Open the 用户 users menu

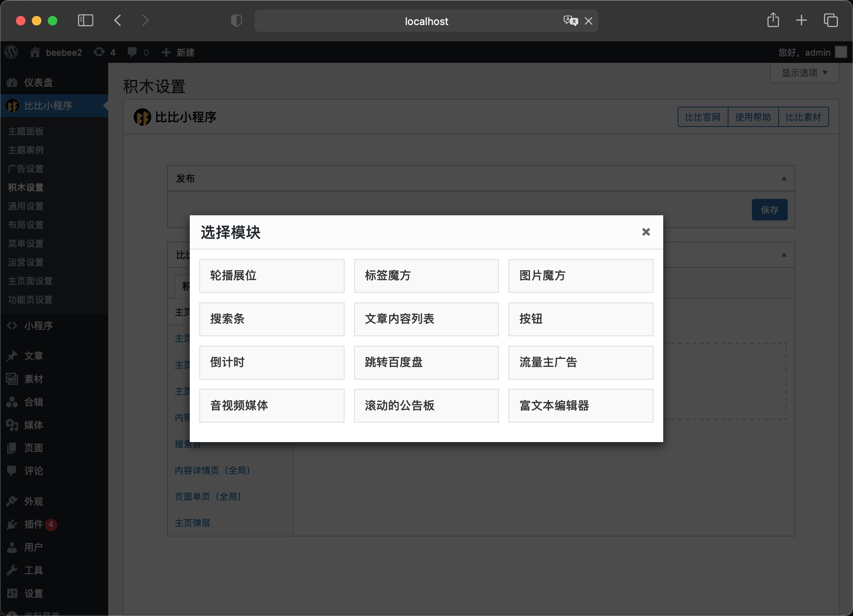click(x=54, y=547)
